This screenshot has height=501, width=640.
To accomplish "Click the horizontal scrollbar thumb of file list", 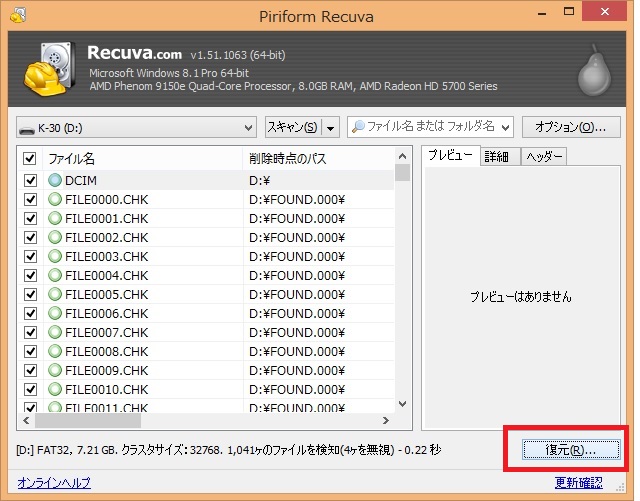I will coord(88,420).
